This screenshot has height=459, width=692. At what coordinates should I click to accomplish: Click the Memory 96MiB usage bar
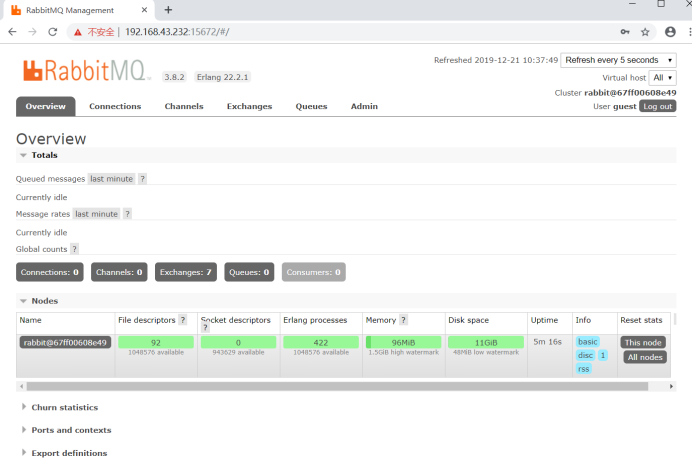point(403,342)
